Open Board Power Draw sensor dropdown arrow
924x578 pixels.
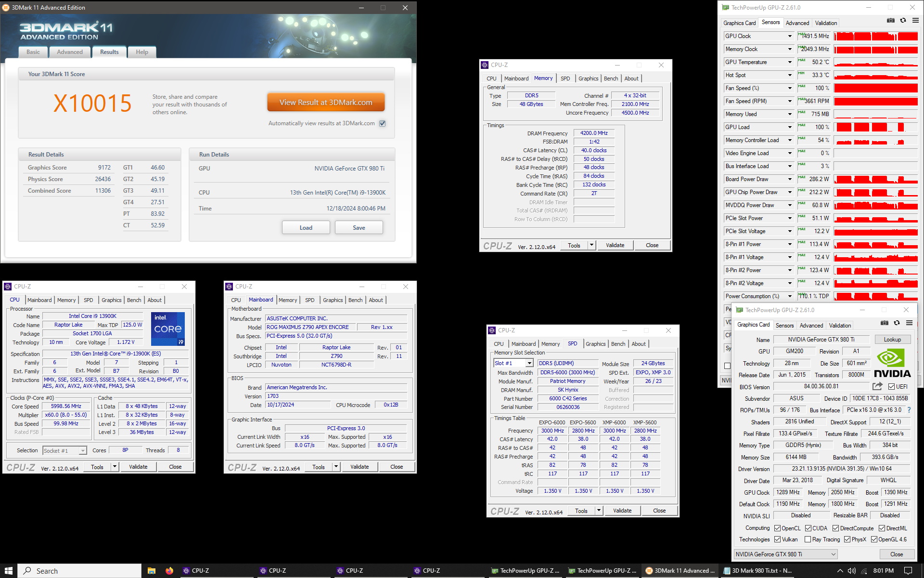click(x=790, y=179)
